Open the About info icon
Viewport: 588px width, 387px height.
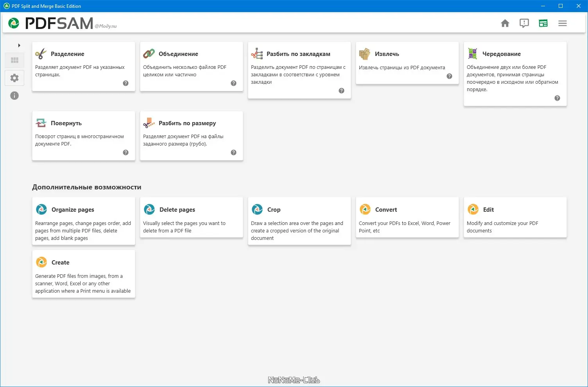click(x=14, y=95)
